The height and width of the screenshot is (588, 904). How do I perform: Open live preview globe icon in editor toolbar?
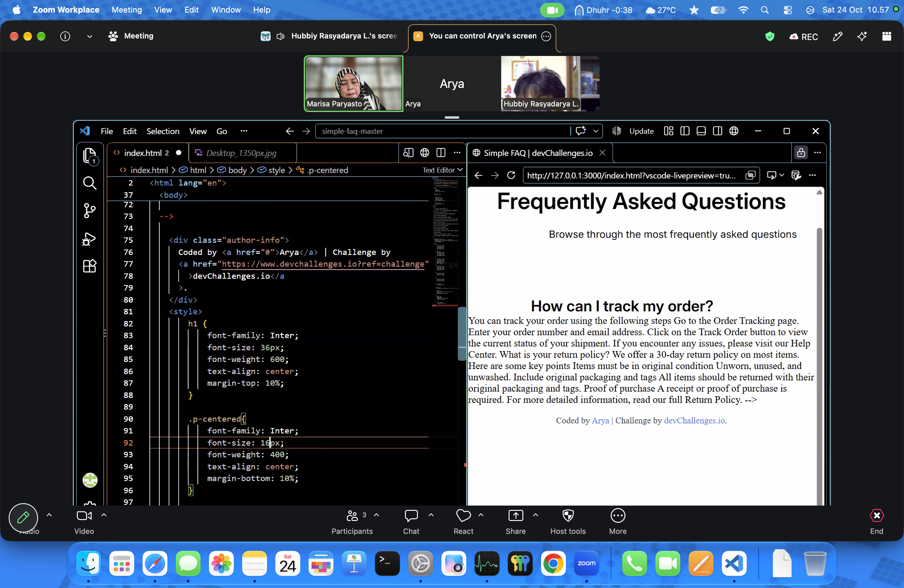[424, 153]
